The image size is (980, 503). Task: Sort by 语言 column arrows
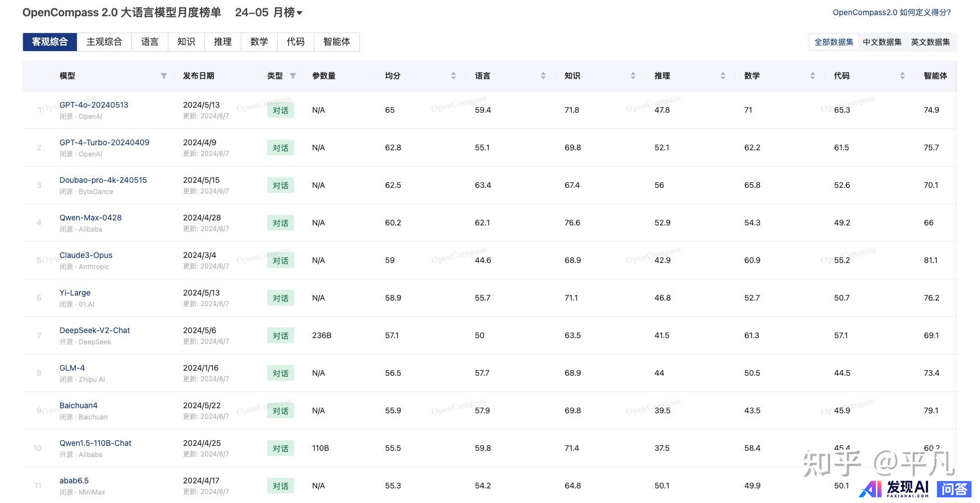point(543,76)
